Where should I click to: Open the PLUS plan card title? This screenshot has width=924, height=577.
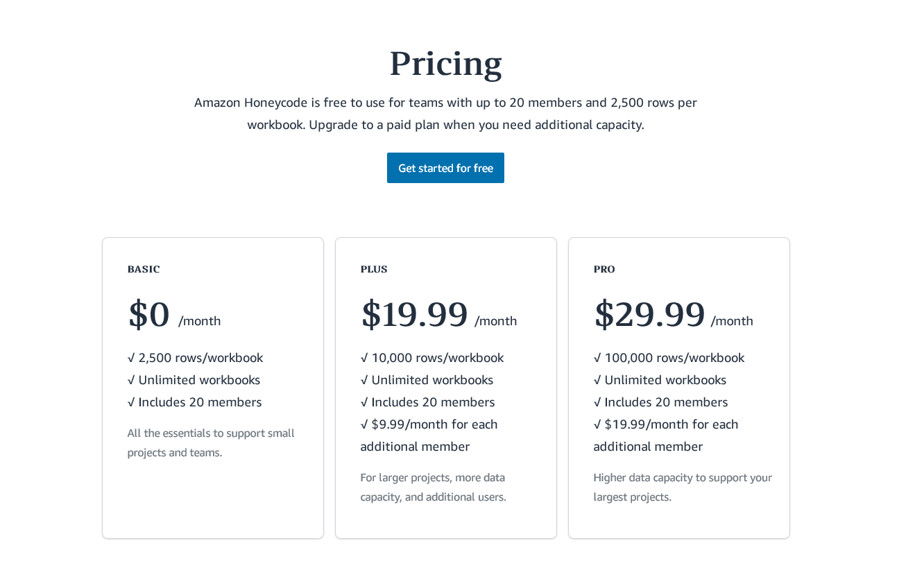pos(374,269)
